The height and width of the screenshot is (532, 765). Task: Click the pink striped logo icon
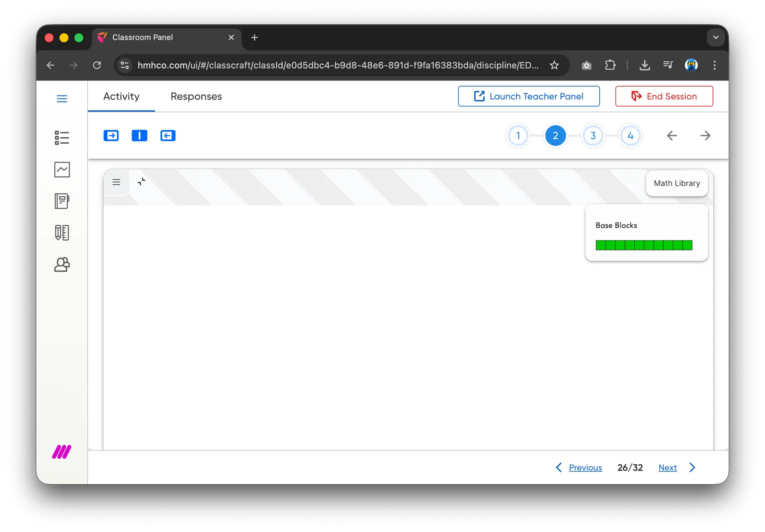[x=62, y=452]
